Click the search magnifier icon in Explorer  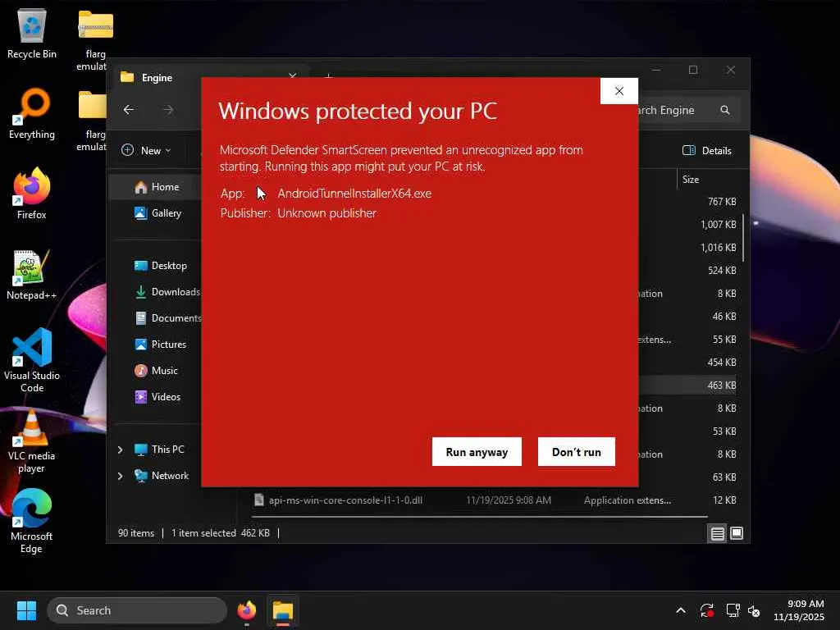[725, 110]
